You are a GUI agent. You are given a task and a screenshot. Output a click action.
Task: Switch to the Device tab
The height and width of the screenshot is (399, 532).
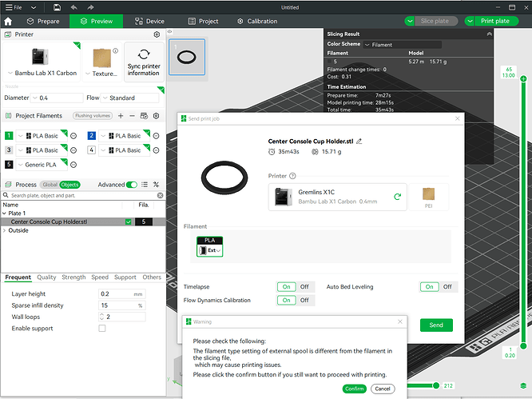point(149,21)
